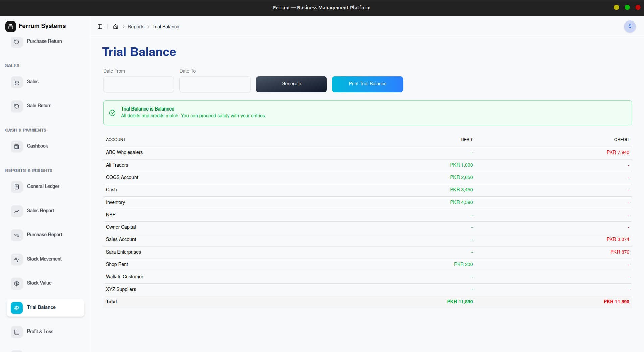Image resolution: width=644 pixels, height=352 pixels.
Task: Click the Trial Balance is Balanced message
Action: pos(148,109)
